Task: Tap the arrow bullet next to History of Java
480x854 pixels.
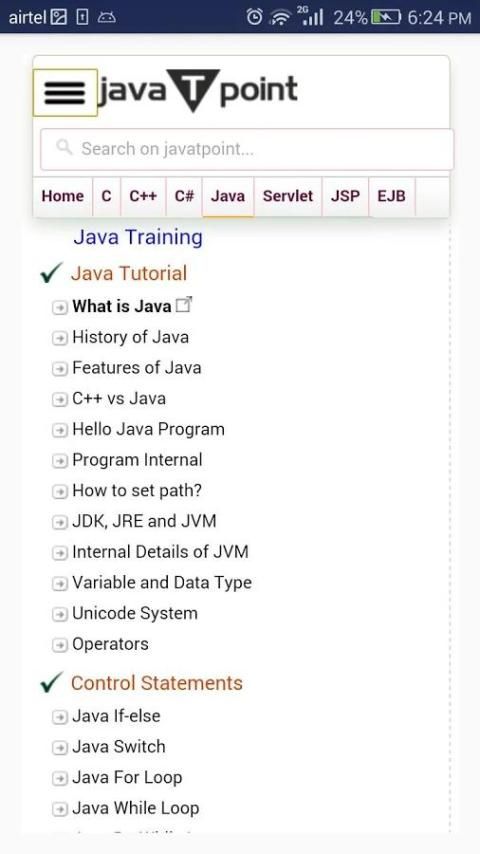Action: click(x=59, y=338)
